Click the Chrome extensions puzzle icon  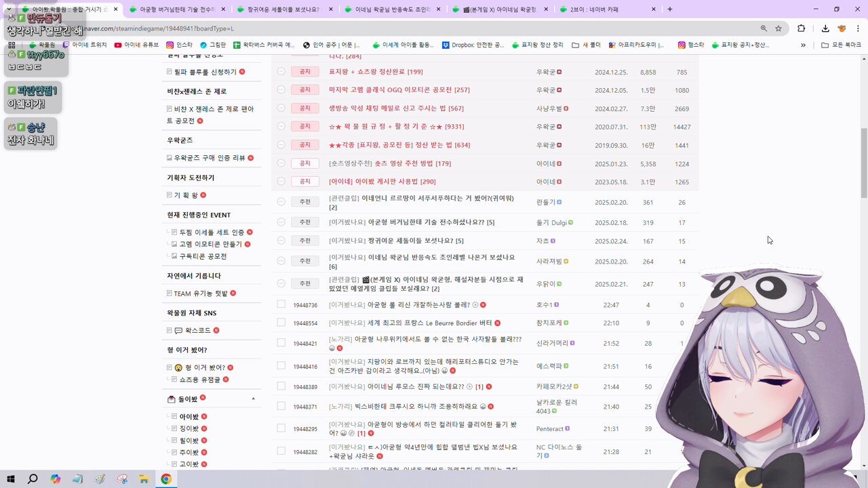[802, 28]
